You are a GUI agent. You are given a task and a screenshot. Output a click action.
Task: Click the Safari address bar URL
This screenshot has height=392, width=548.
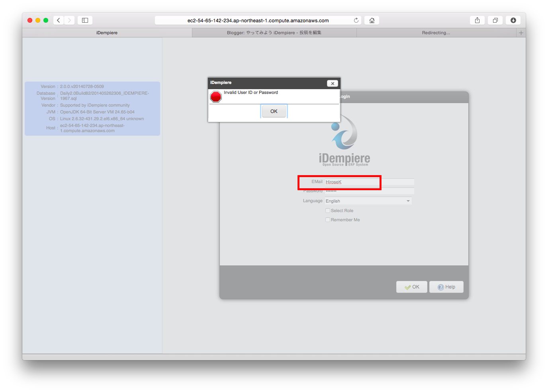[x=258, y=20]
